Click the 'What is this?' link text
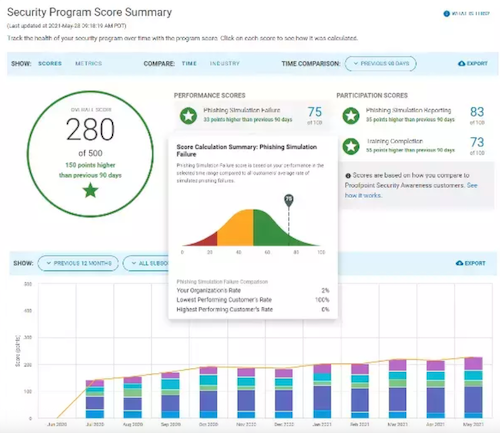The width and height of the screenshot is (500, 433). pos(470,14)
